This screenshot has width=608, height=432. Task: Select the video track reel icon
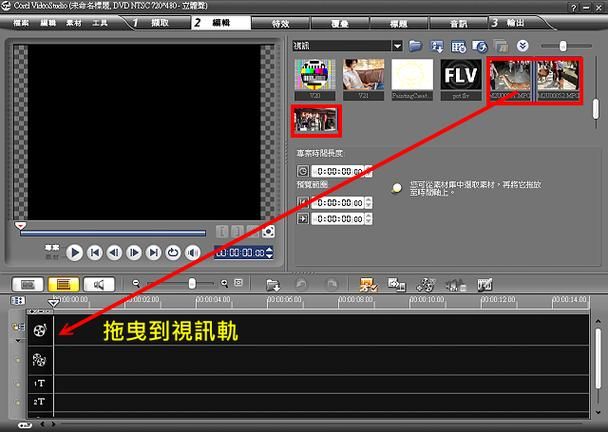click(40, 330)
